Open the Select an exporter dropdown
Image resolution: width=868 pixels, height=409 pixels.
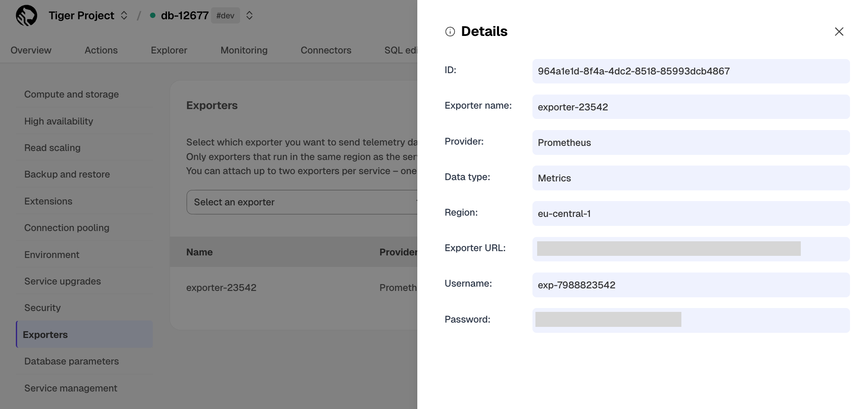tap(302, 202)
